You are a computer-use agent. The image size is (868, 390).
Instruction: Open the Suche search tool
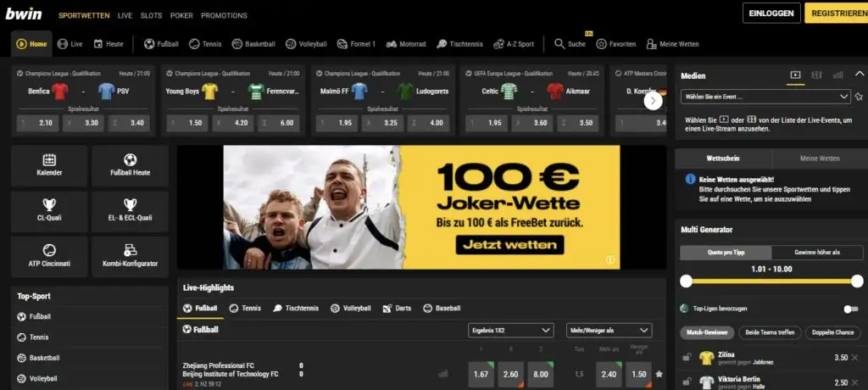click(570, 44)
